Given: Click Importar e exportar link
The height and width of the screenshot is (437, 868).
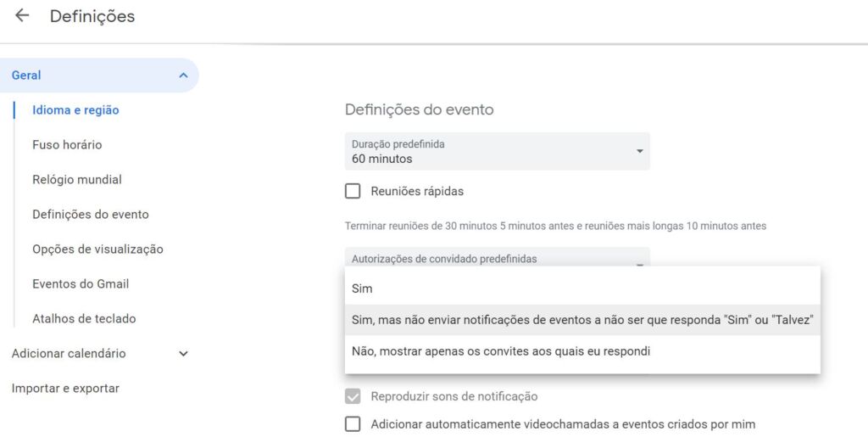Looking at the screenshot, I should click(x=65, y=389).
